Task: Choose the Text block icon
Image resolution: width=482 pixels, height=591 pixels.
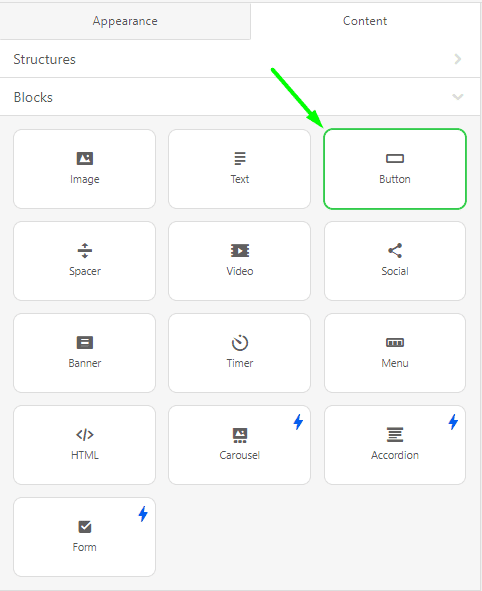Action: [x=240, y=158]
